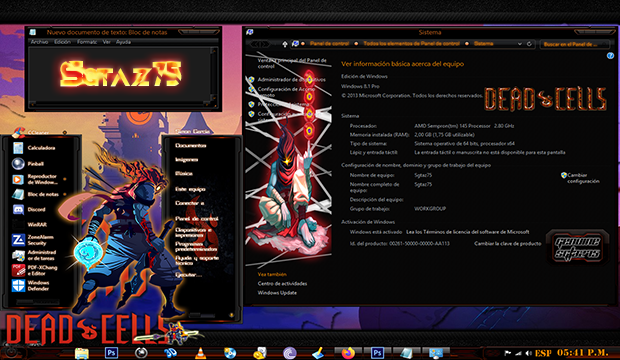The image size is (620, 360).
Task: Open Administrador de dispositivos link
Action: coord(291,80)
